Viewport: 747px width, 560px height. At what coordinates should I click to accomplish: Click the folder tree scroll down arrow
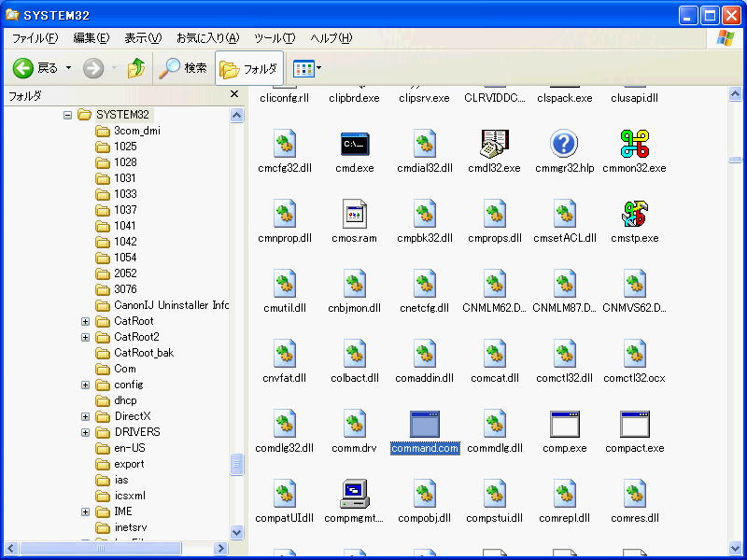click(237, 532)
